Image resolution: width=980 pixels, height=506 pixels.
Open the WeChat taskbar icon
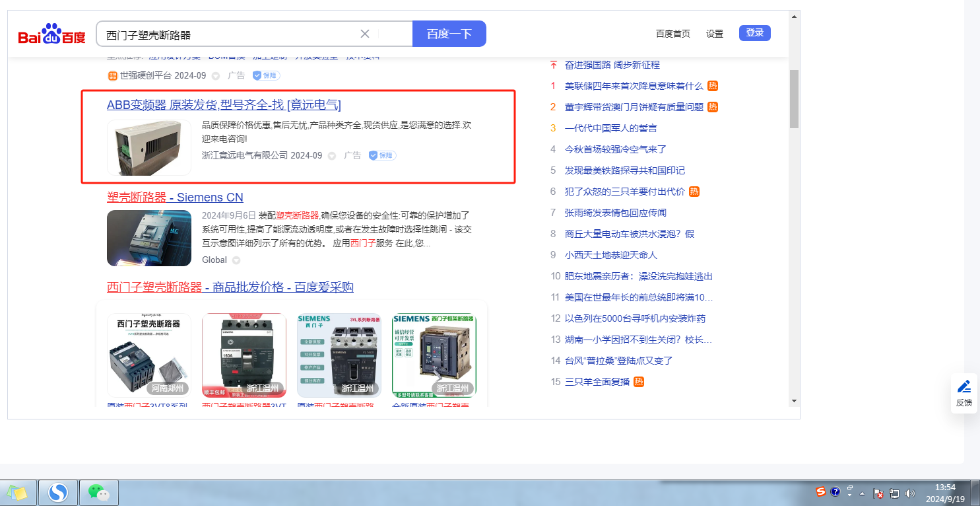[x=98, y=493]
